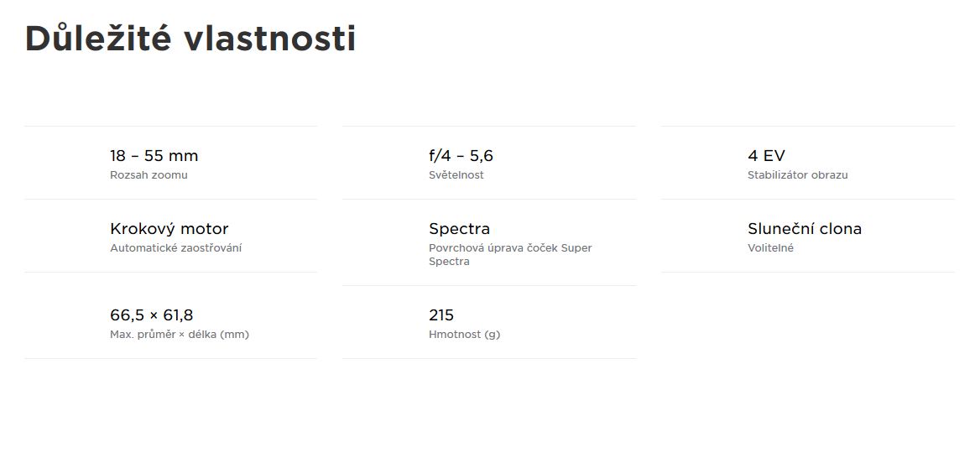Click the 'Hmotnost (g)' label
Viewport: 980px width, 468px height.
coord(464,335)
